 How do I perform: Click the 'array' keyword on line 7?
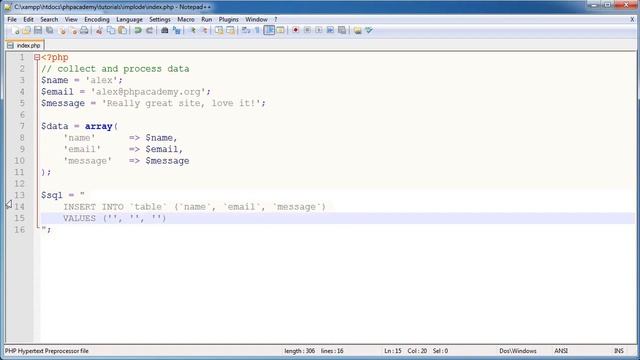tap(99, 126)
